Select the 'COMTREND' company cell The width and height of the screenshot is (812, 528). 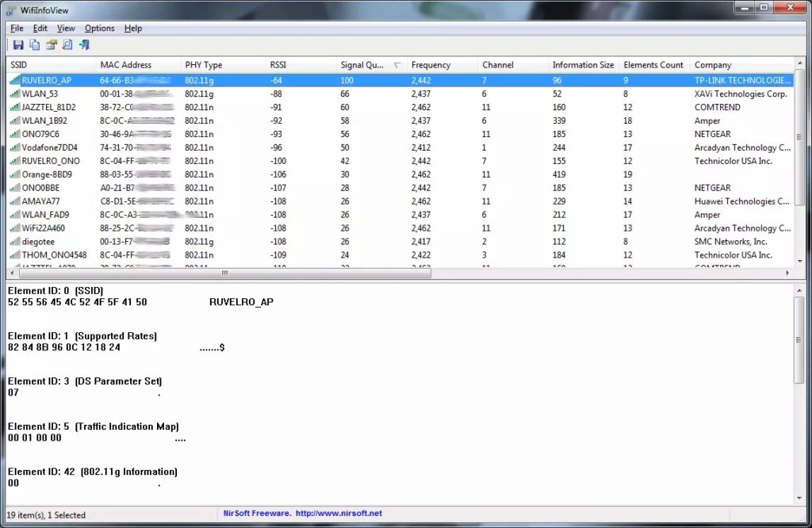717,107
